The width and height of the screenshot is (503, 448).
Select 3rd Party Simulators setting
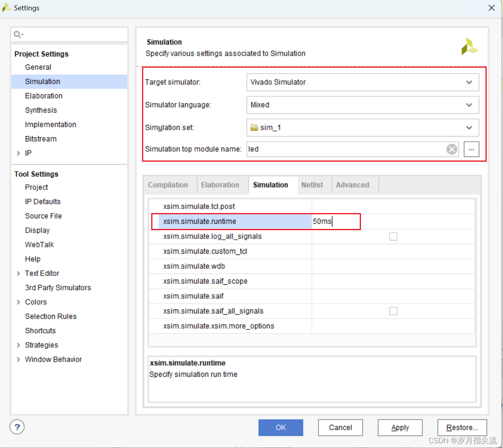(x=58, y=288)
